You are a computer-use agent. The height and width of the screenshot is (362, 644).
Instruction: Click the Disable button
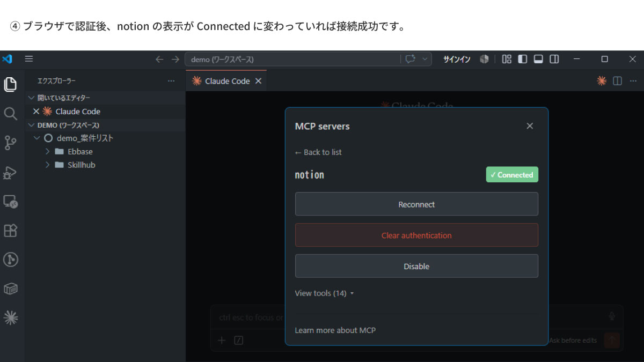point(416,267)
